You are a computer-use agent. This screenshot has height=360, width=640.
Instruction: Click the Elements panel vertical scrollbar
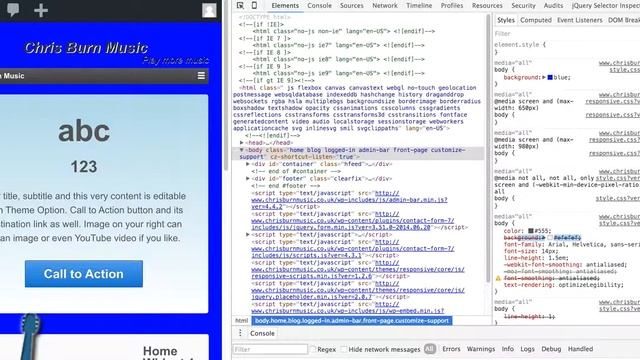[488, 148]
